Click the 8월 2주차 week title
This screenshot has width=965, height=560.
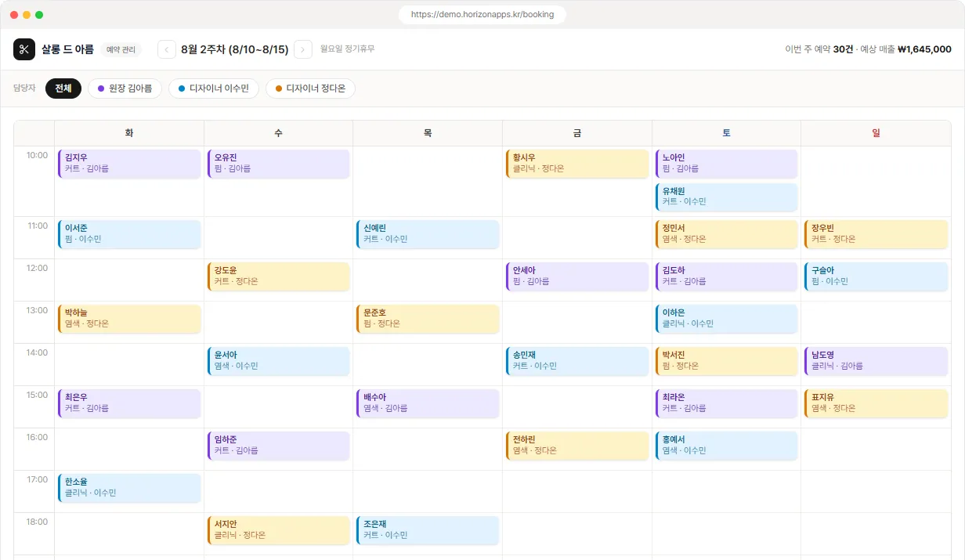[x=235, y=49]
